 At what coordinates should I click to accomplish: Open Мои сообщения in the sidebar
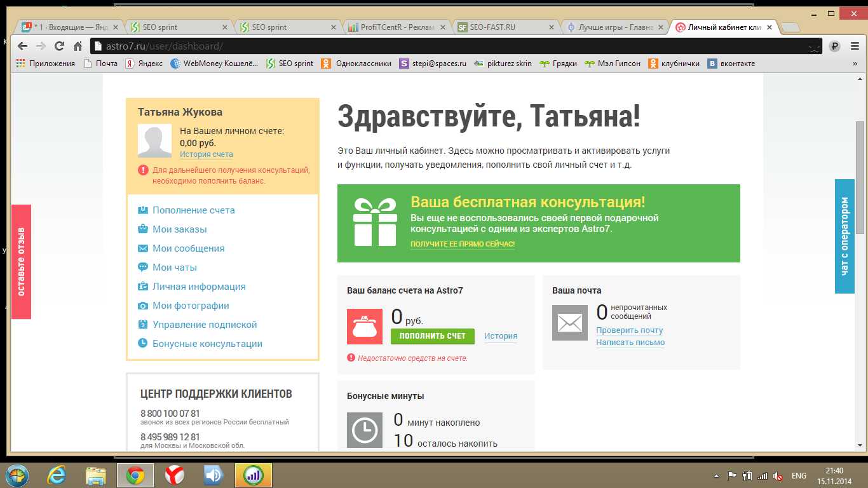189,248
